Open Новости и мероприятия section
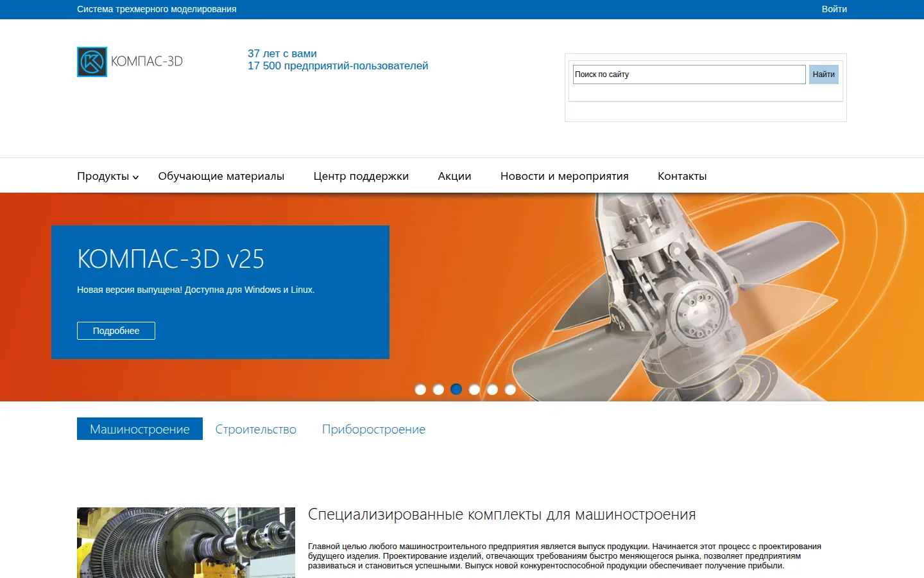The height and width of the screenshot is (578, 924). point(564,176)
